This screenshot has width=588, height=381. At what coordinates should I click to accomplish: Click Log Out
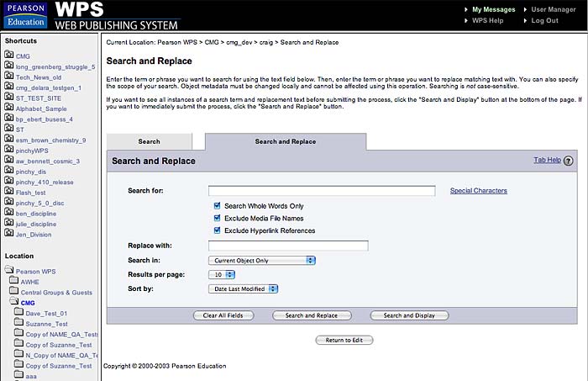(x=544, y=21)
